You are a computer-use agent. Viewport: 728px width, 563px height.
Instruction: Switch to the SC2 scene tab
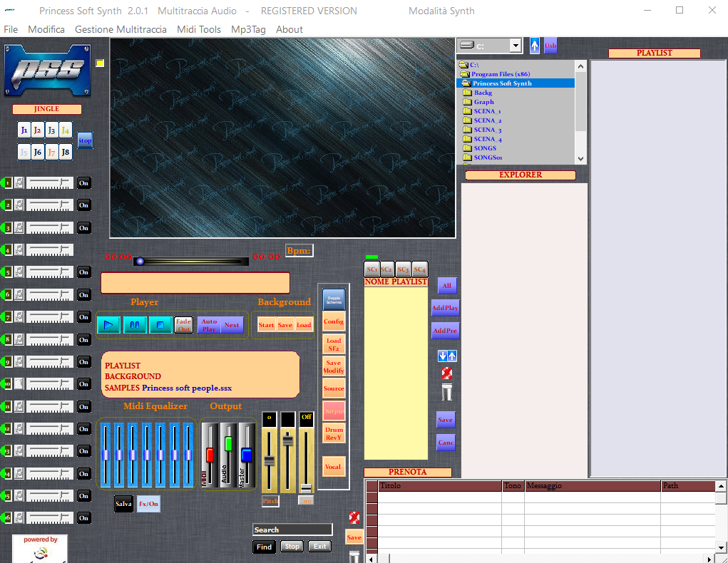pos(386,269)
